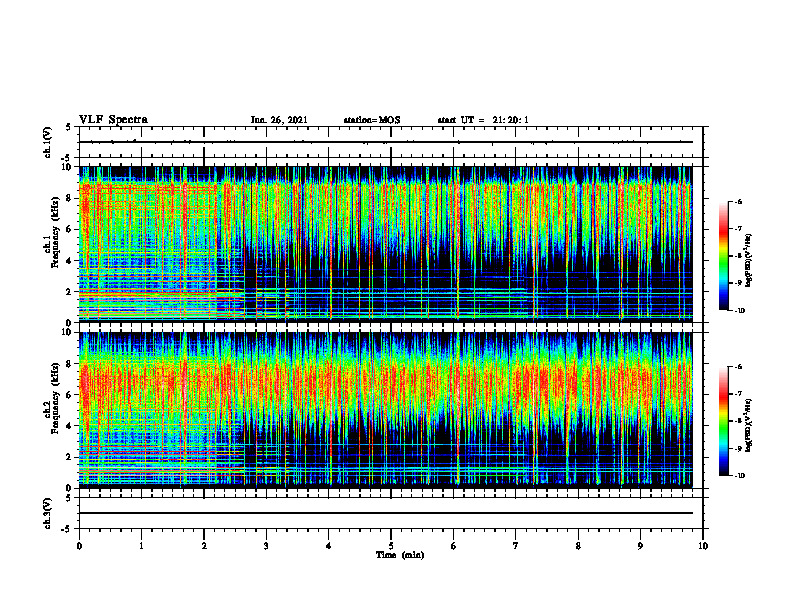Click time axis tick label "9"

[640, 546]
